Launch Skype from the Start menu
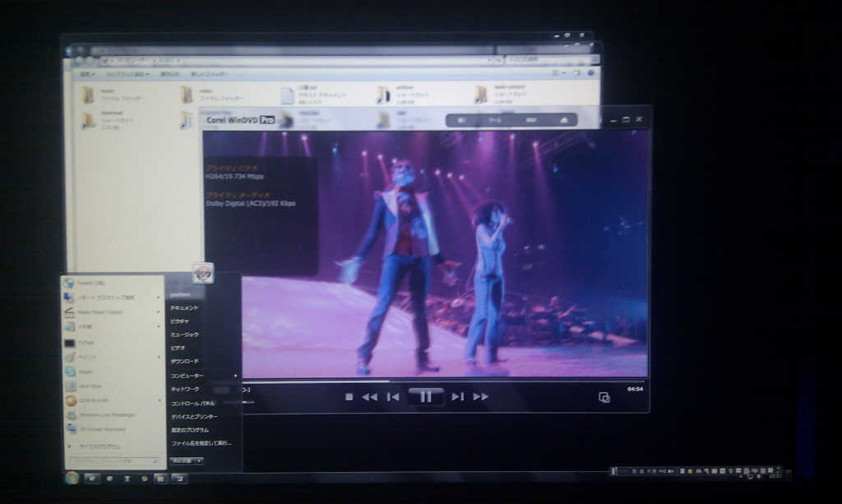This screenshot has width=842, height=504. (86, 372)
